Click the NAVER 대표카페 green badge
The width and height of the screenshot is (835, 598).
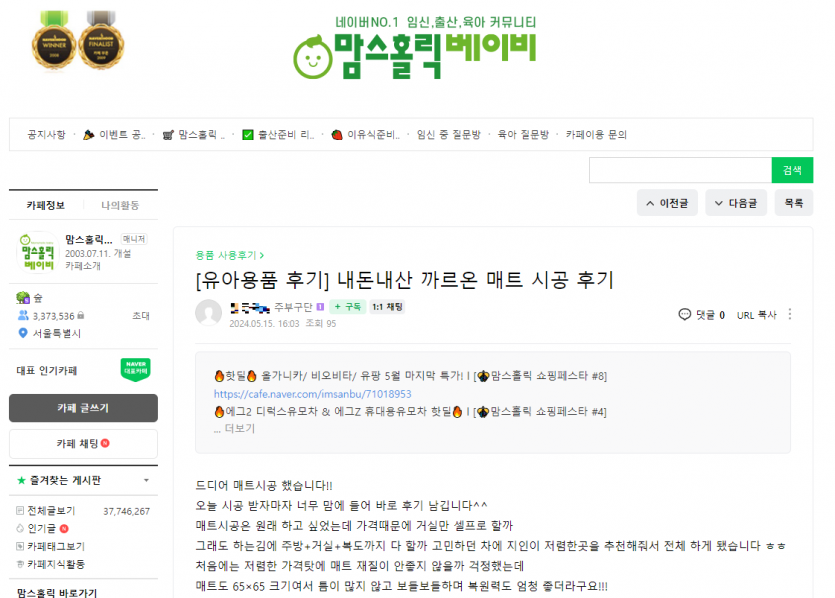click(x=136, y=370)
